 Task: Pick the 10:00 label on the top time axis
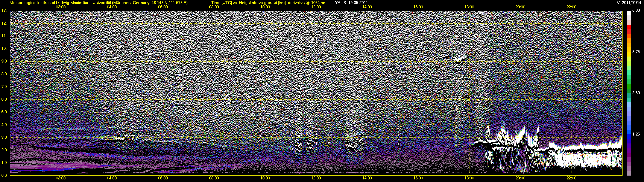tap(265, 7)
